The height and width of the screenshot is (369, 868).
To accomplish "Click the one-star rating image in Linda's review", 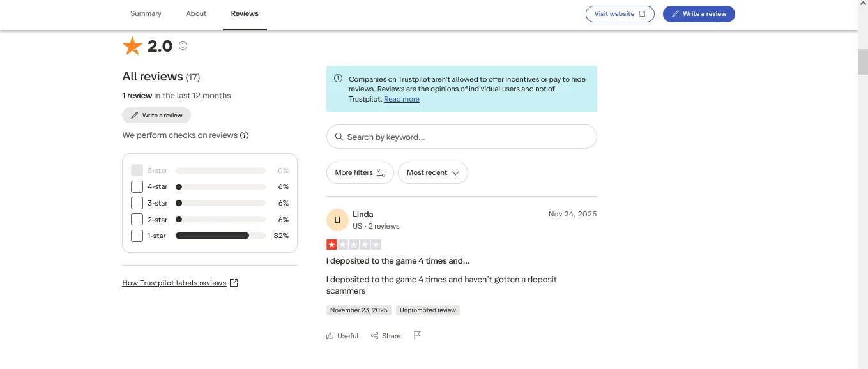I will (x=354, y=245).
